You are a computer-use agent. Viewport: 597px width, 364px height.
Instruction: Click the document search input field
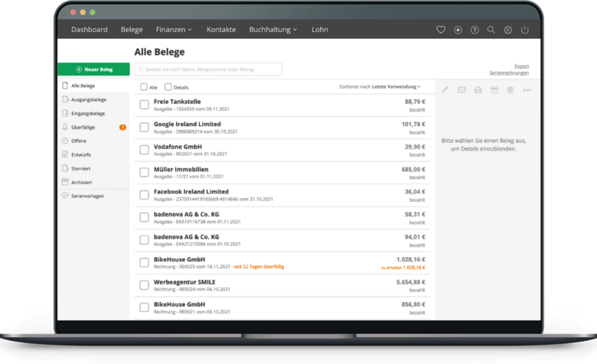[208, 70]
